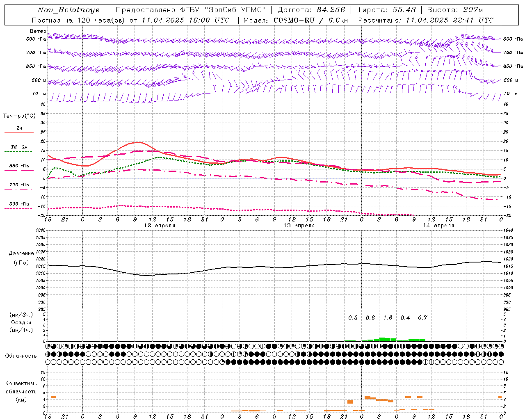Click the latitude value Широта: 55.43
The image size is (525, 420).
coord(386,10)
